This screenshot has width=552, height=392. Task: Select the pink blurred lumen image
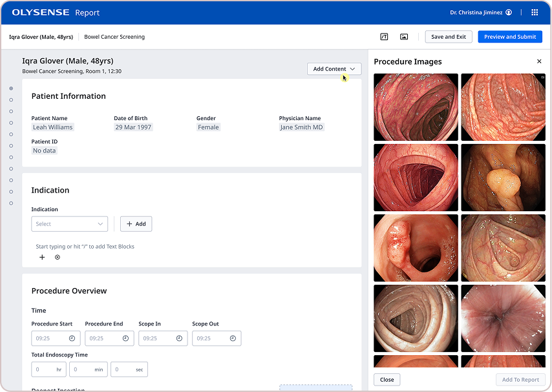(503, 318)
